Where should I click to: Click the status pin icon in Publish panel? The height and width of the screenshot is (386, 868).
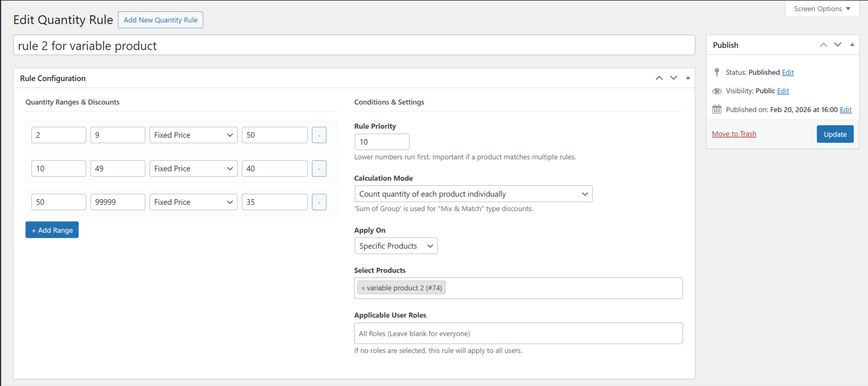click(717, 72)
